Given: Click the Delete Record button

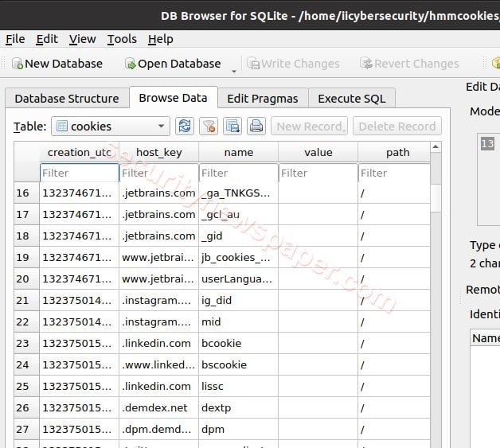Looking at the screenshot, I should pyautogui.click(x=397, y=127).
